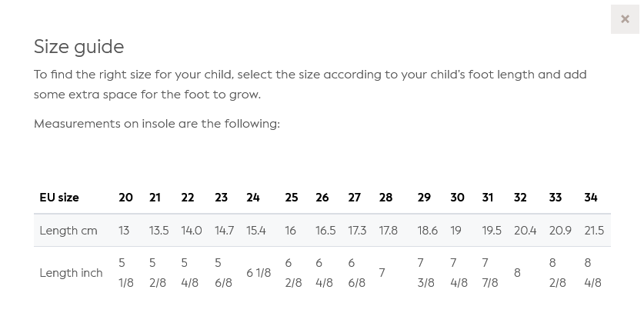This screenshot has height=336, width=644.
Task: Click the Size guide heading
Action: coord(78,47)
